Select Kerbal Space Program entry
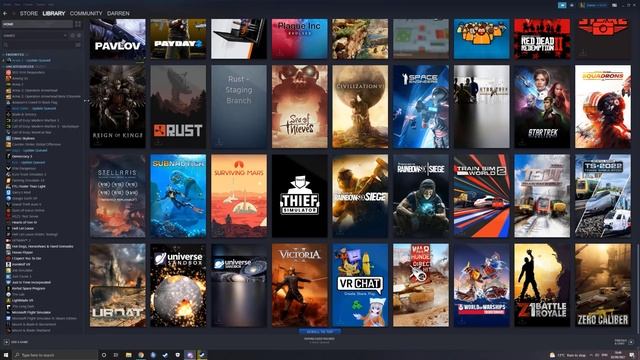 tap(29, 289)
